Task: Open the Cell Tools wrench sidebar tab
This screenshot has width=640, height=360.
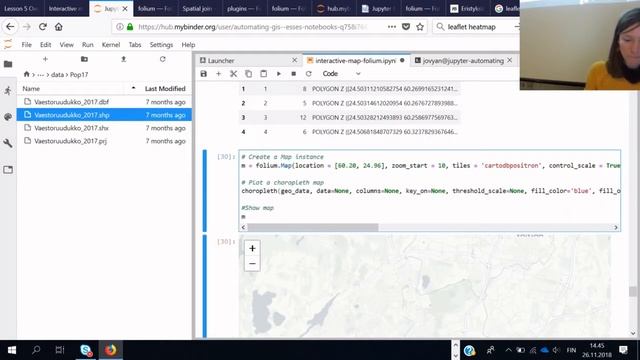Action: (x=8, y=143)
